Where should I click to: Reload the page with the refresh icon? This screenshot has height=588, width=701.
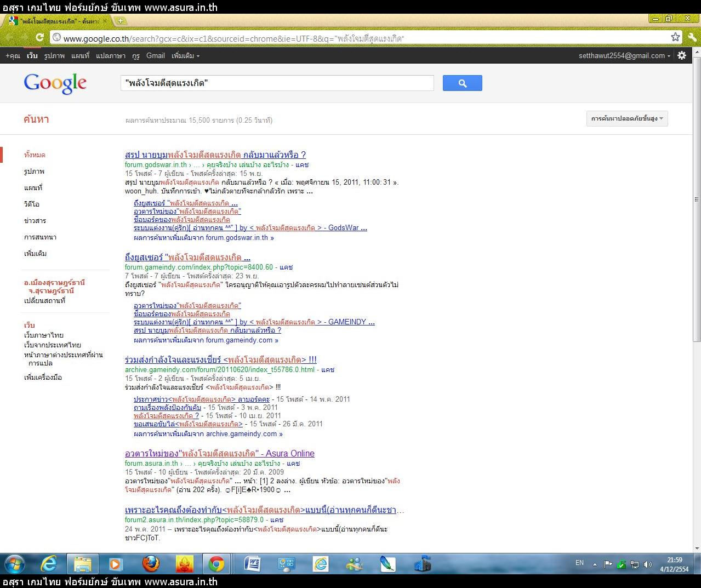tap(39, 37)
